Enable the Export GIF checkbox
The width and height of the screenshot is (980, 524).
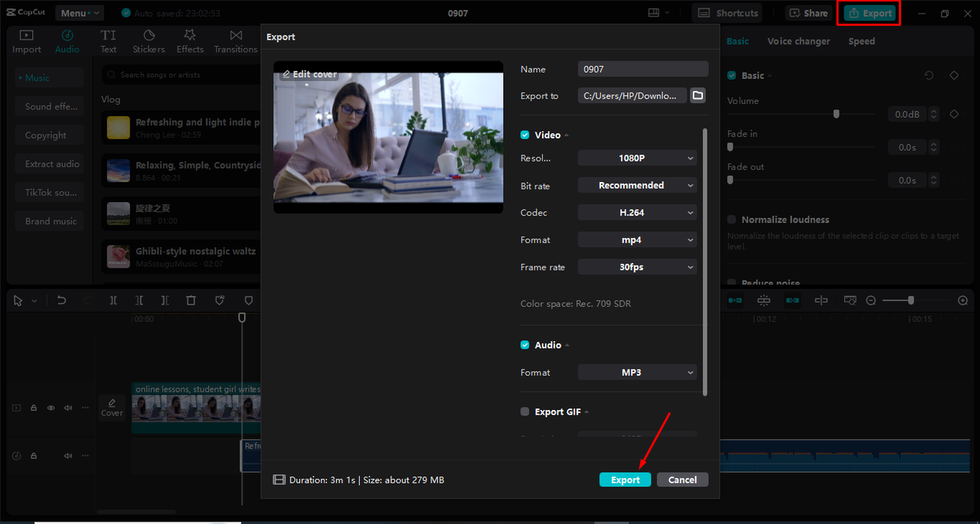click(x=525, y=412)
